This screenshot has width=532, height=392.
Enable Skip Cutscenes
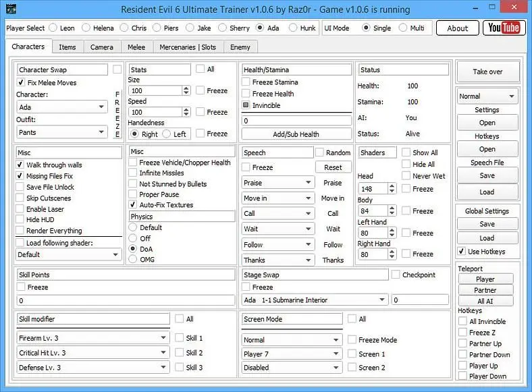coord(20,198)
